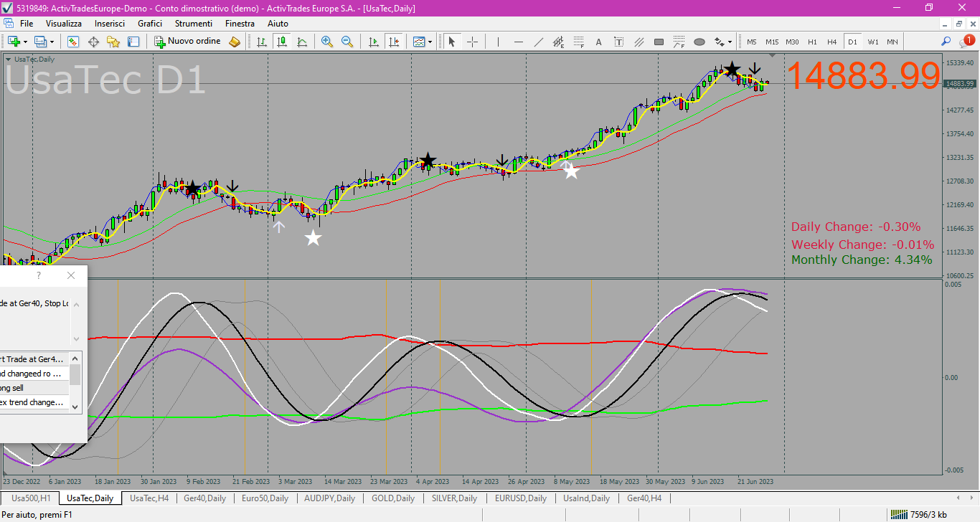980x522 pixels.
Task: Select the Fibonacci retracement tool
Action: [578, 42]
